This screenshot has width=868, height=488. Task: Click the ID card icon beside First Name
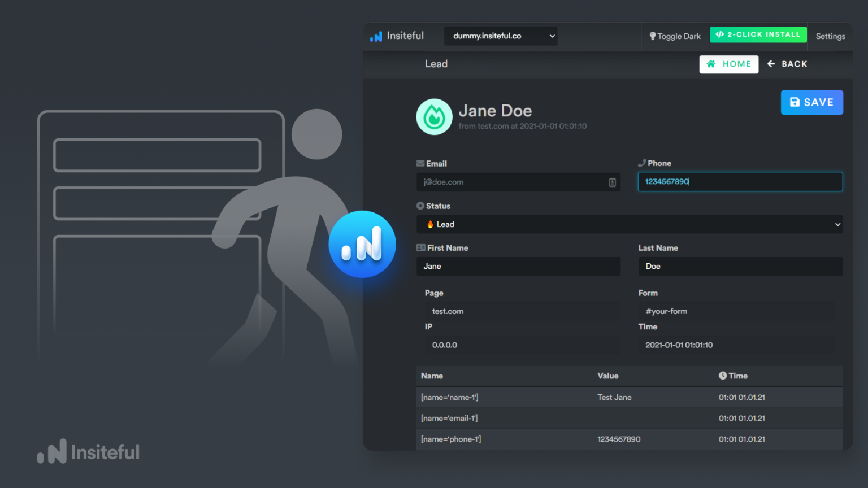click(x=420, y=248)
